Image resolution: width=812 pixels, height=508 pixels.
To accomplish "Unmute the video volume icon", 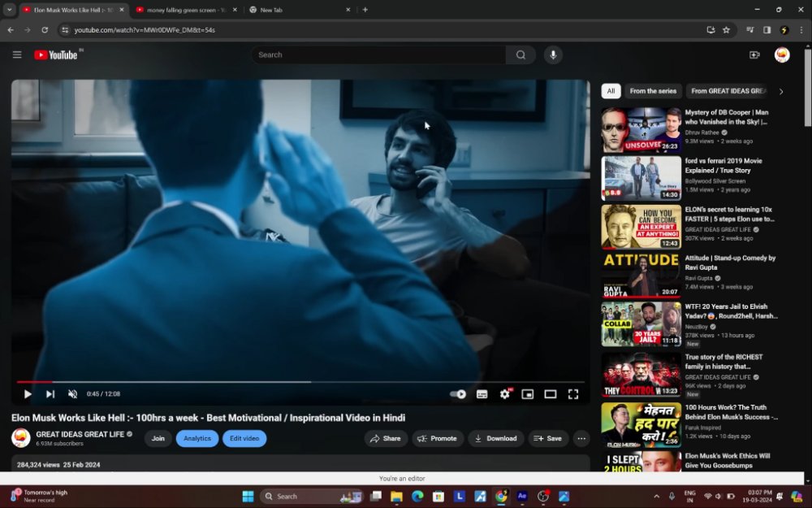I will coord(72,394).
